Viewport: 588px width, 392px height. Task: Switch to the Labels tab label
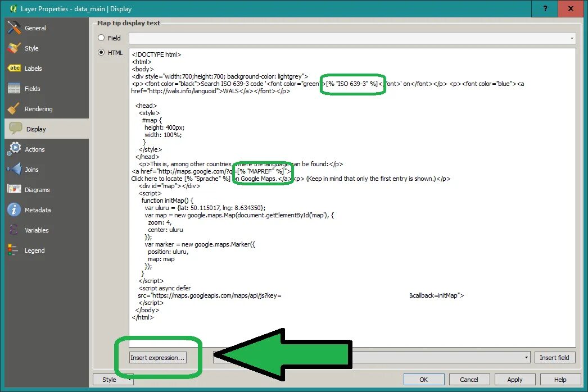point(33,69)
